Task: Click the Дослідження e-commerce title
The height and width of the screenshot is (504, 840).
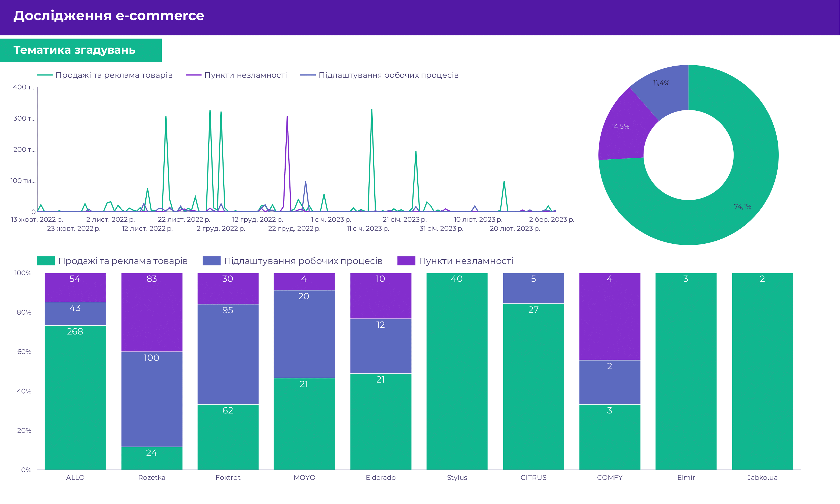Action: [109, 16]
